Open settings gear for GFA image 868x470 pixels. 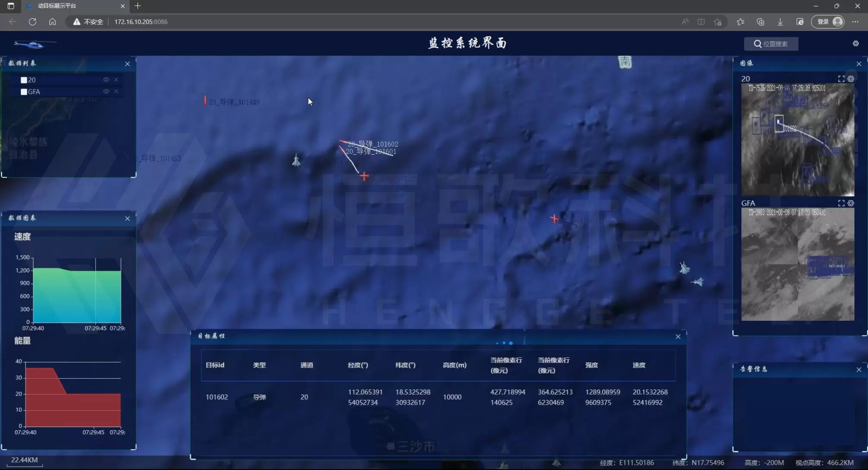point(851,203)
